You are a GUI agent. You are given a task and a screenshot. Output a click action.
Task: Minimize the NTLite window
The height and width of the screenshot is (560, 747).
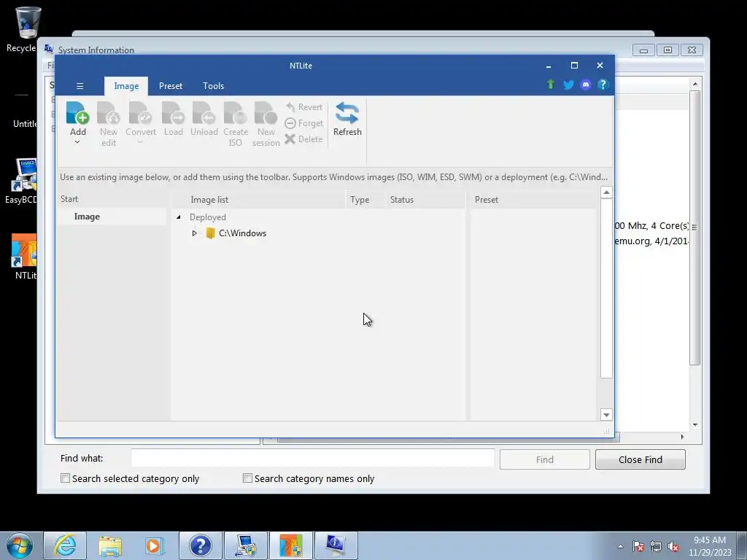[549, 66]
